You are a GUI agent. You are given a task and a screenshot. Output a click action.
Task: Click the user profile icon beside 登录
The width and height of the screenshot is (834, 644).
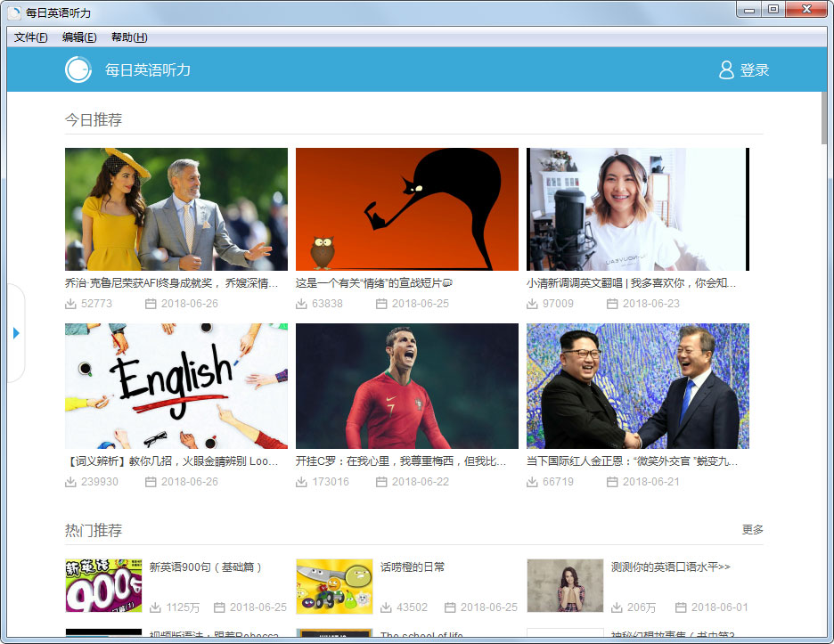(726, 69)
